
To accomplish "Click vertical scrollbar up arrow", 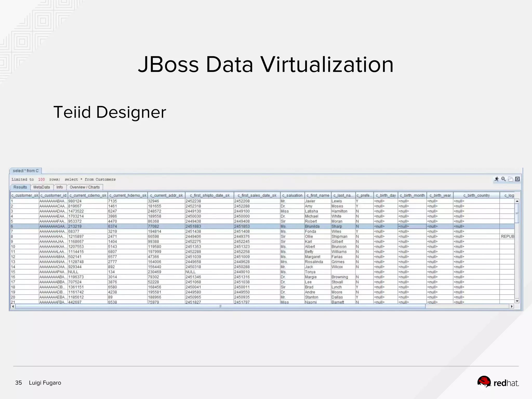I will point(517,201).
